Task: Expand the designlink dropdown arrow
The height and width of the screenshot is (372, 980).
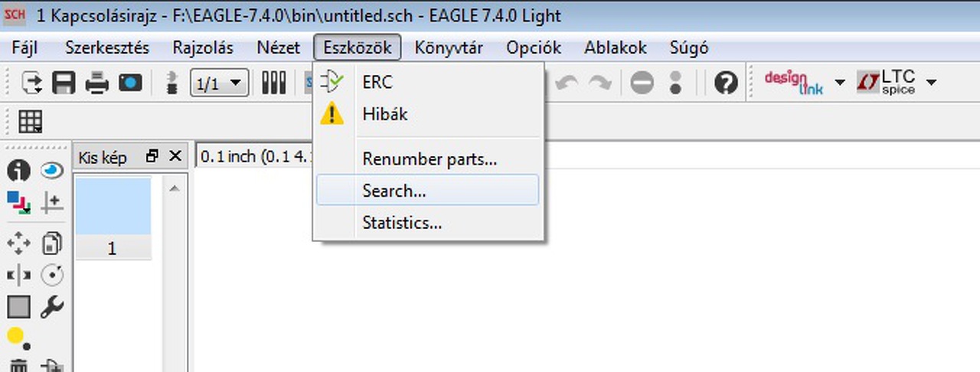Action: coord(840,83)
